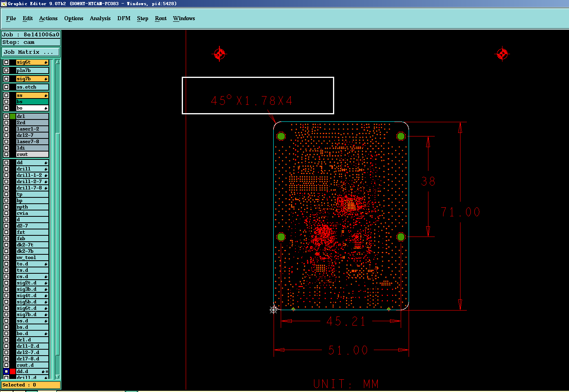Select the ts.d layer name
Screen dimensions: 569x392
pos(32,270)
